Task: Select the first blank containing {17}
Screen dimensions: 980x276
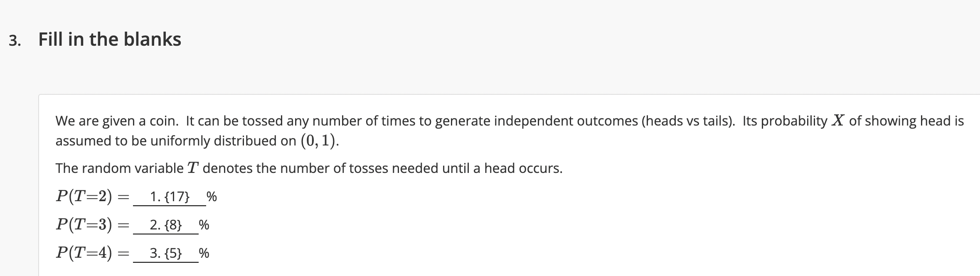Action: tap(170, 197)
